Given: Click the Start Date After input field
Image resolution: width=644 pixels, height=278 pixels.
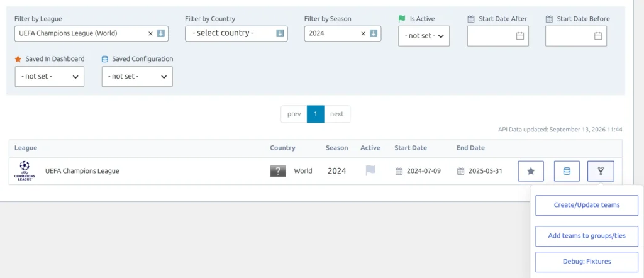Looking at the screenshot, I should coord(498,36).
